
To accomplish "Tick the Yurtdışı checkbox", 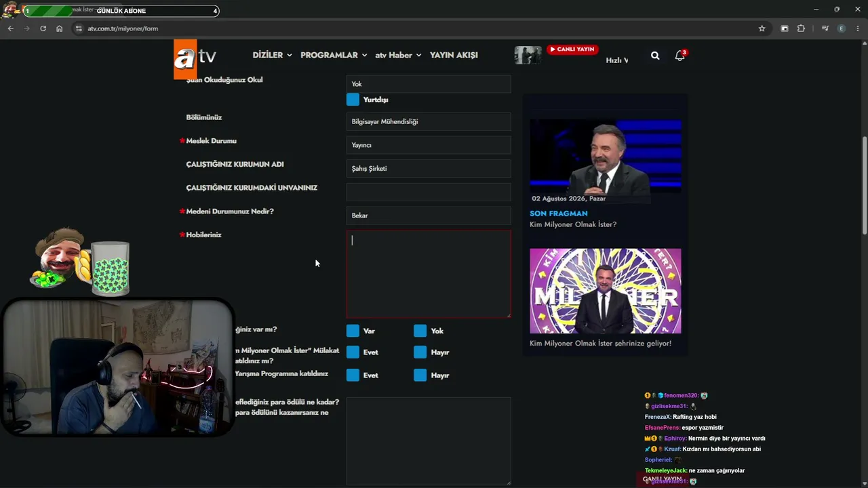I will pos(353,100).
